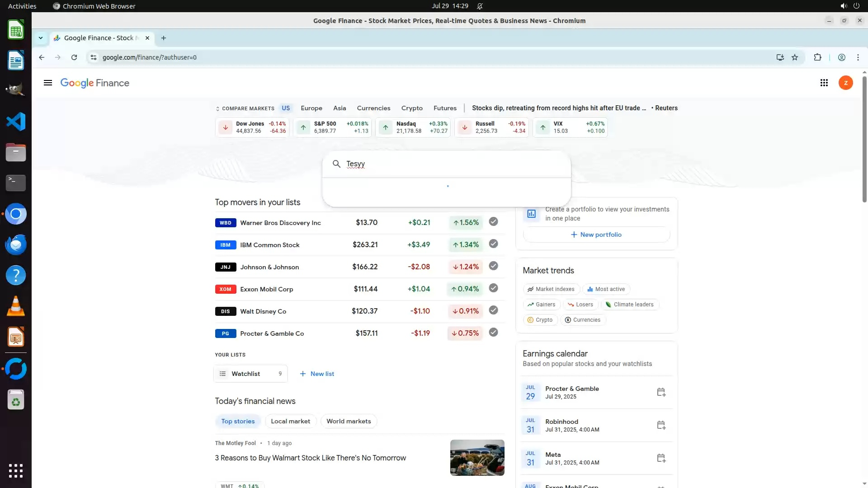Open the tab search dropdown arrow
The image size is (868, 488).
point(41,38)
